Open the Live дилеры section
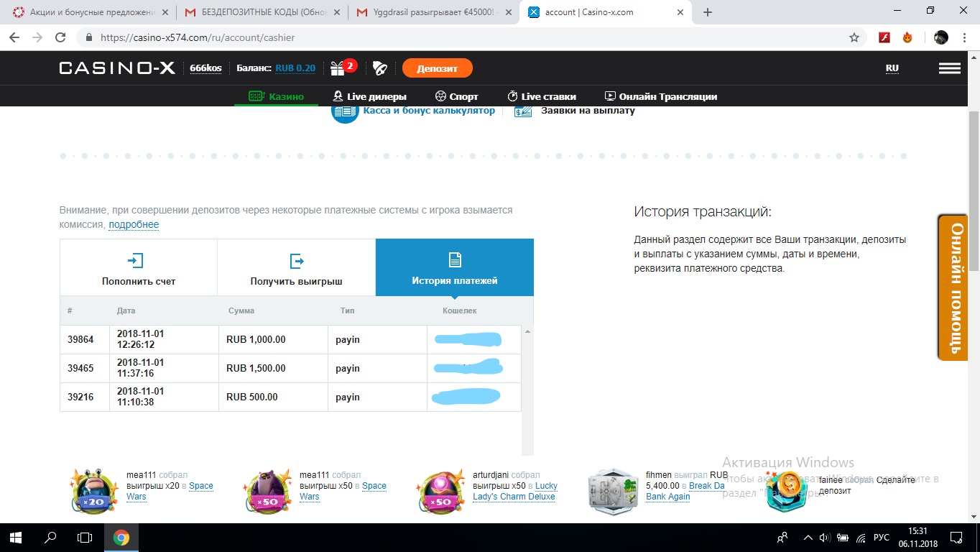This screenshot has width=980, height=552. 369,96
